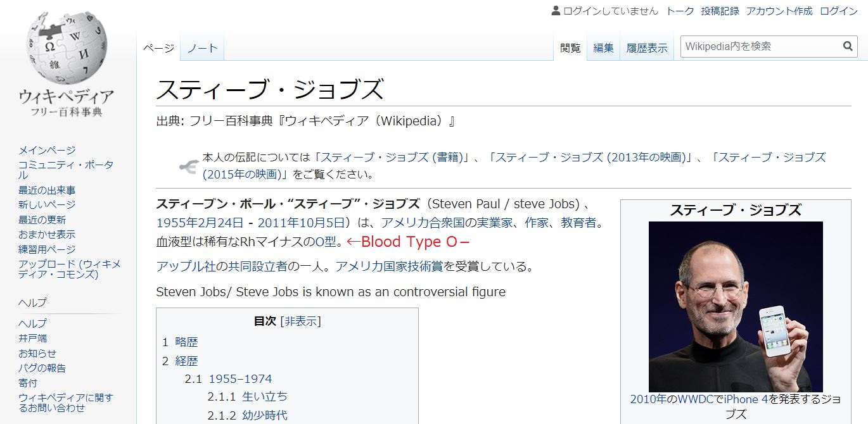868x424 pixels.
Task: Open 最近の出来事 sidebar link
Action: (47, 190)
